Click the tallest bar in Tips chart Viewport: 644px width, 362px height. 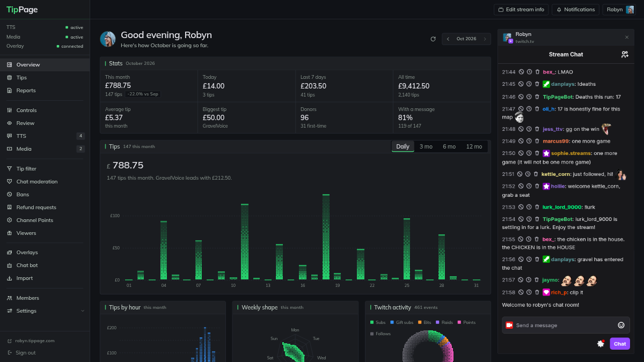coord(326,237)
